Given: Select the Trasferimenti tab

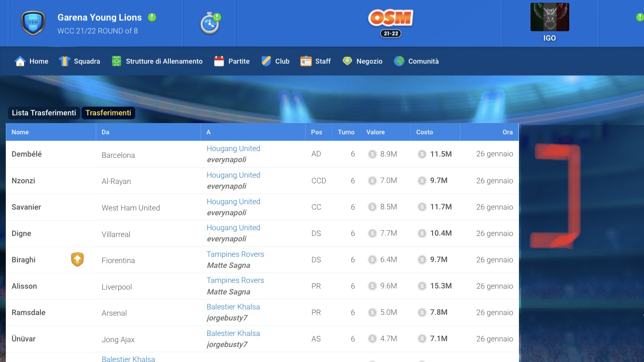Looking at the screenshot, I should [x=108, y=113].
